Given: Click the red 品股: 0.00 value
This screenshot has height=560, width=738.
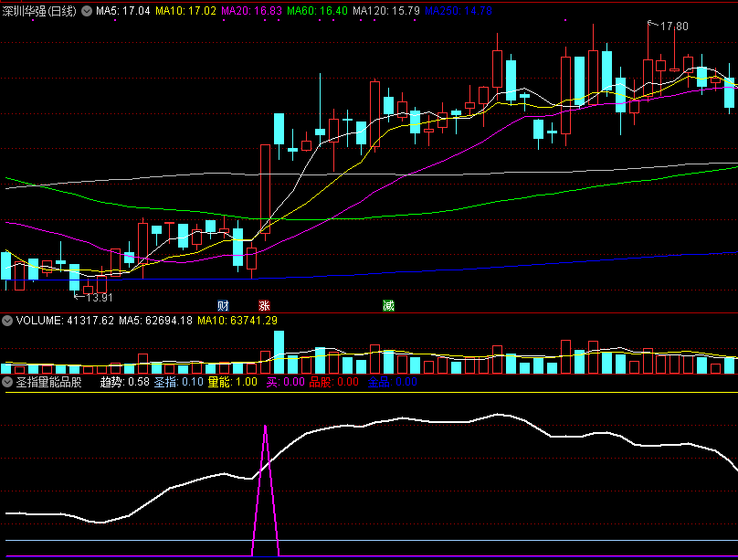Looking at the screenshot, I should pos(333,382).
